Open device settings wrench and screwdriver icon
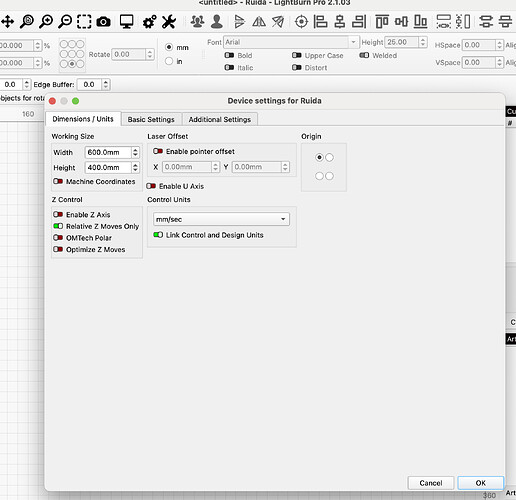 coord(169,22)
